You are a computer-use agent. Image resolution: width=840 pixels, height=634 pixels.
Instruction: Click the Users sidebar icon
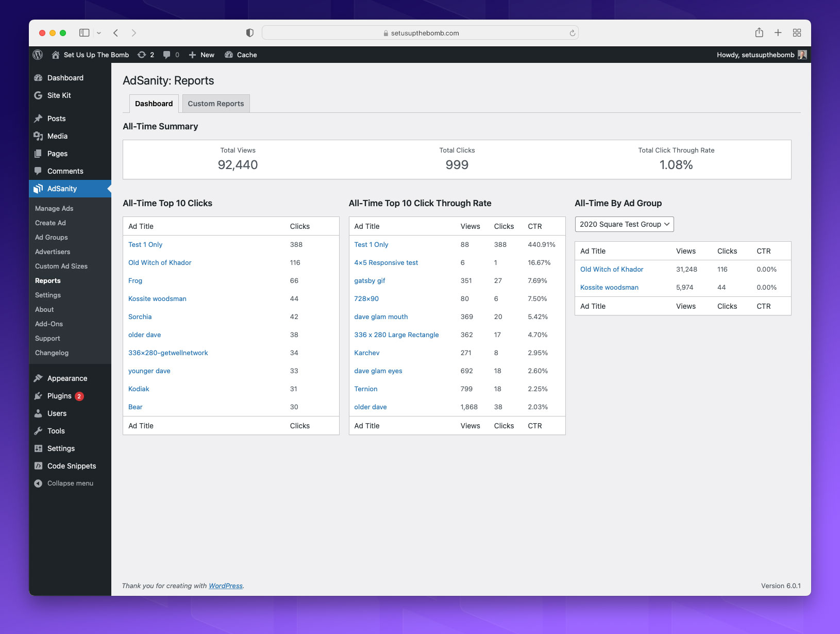[x=38, y=413]
